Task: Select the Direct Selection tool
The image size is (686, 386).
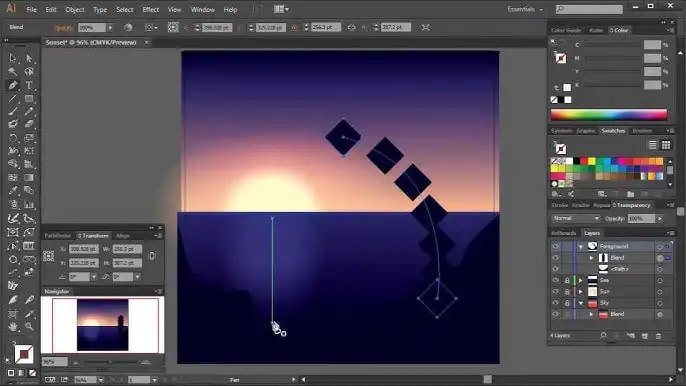Action: 29,58
